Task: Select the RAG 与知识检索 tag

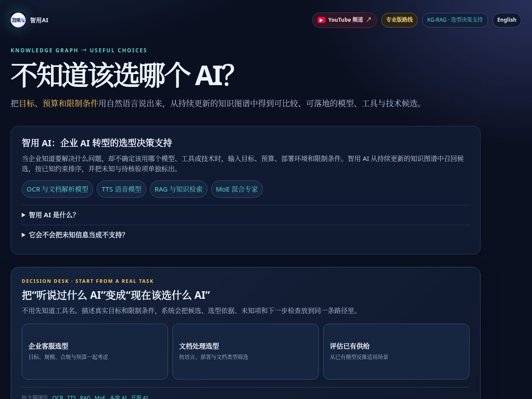Action: (179, 189)
